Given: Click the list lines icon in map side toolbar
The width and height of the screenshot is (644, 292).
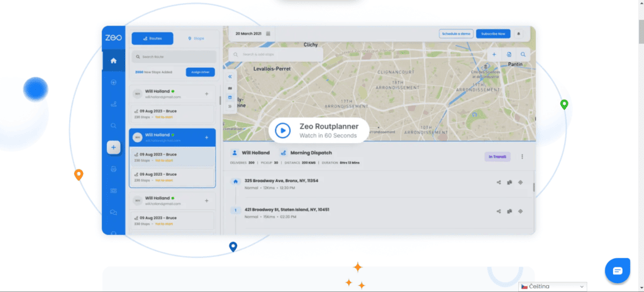Looking at the screenshot, I should (230, 107).
